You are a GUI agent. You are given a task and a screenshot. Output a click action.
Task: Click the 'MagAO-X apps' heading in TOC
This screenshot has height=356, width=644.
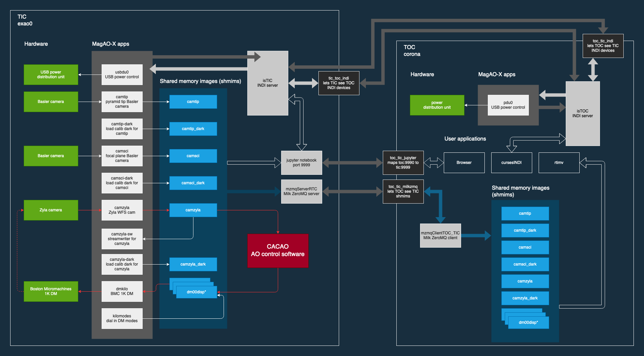tap(497, 74)
